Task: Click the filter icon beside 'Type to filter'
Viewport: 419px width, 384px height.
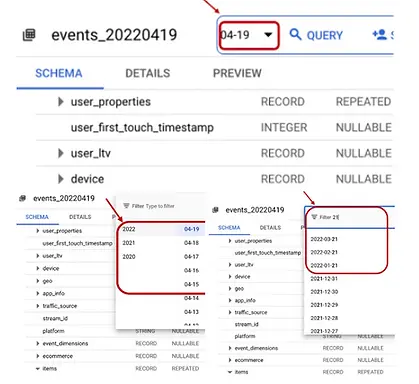Action: (126, 206)
